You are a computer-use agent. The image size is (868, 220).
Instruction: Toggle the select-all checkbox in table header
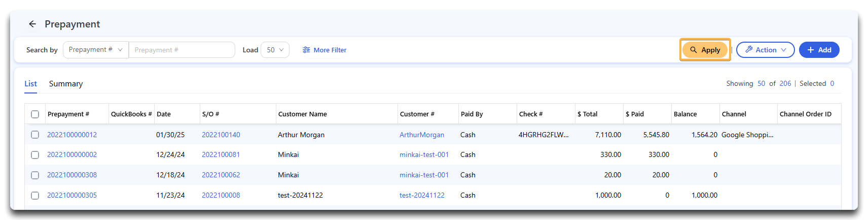(x=35, y=114)
